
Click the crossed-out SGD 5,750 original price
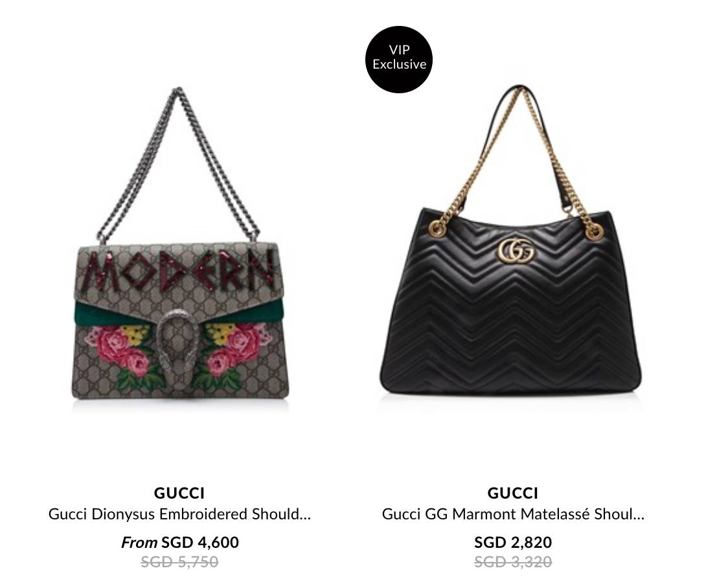pos(179,561)
